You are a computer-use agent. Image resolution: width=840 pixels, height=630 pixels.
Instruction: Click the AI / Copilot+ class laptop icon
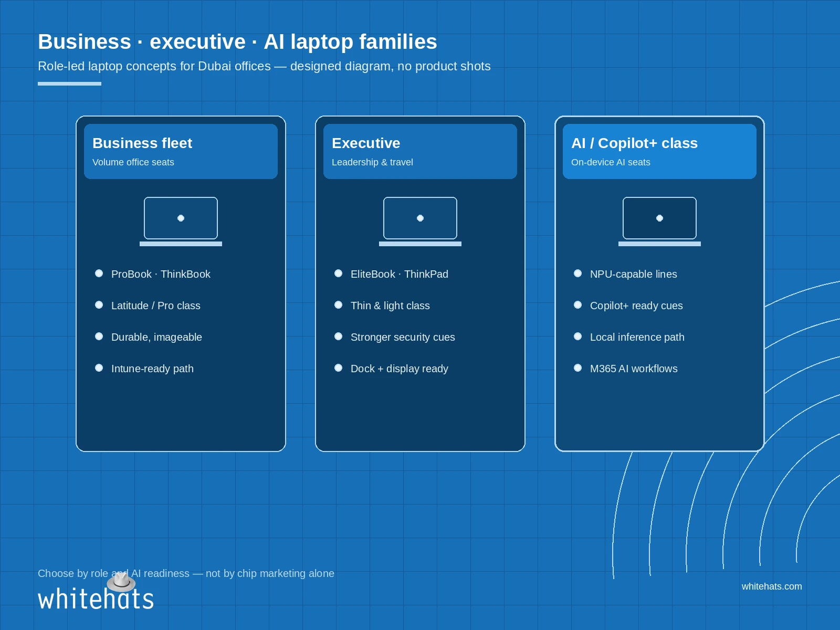659,222
